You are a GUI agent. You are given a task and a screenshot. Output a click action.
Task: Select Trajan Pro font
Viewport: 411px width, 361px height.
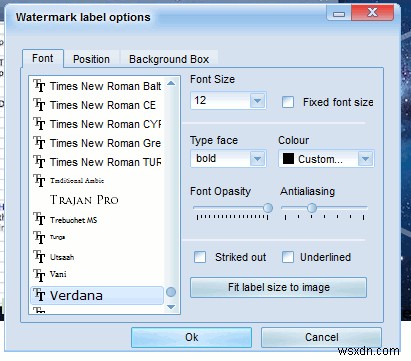click(x=97, y=200)
